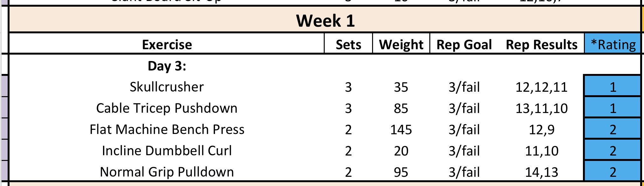
Task: Click Cable Tricep Pushdown rating cell
Action: (x=613, y=108)
